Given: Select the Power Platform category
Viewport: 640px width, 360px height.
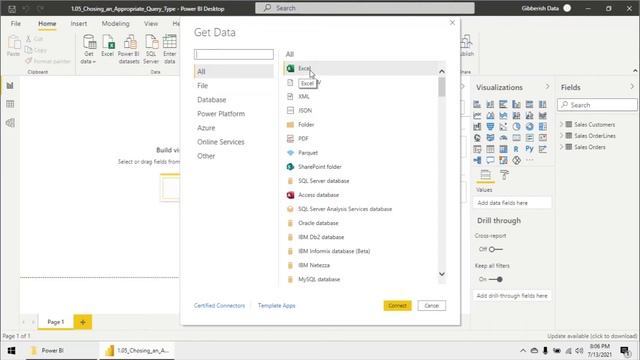Looking at the screenshot, I should pos(221,113).
